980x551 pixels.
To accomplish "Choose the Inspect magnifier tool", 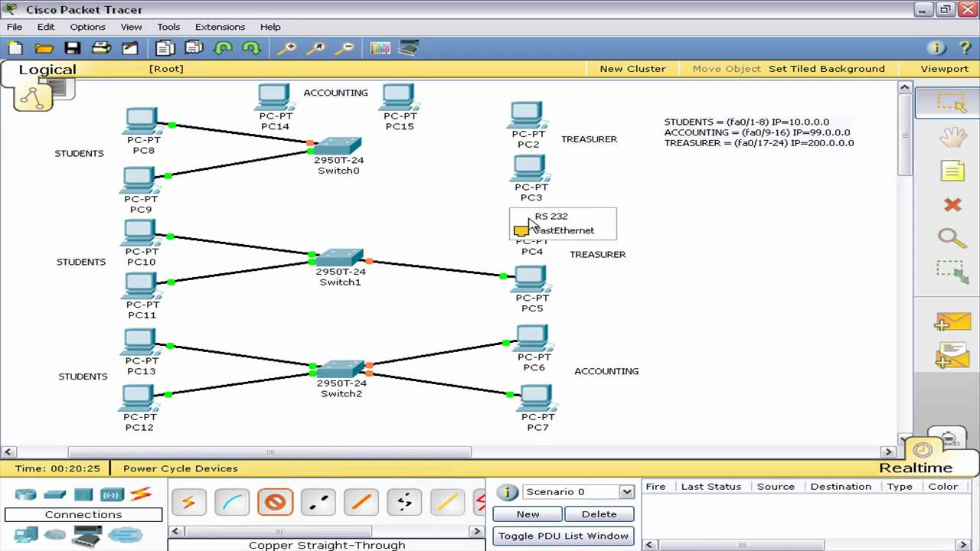I will point(952,237).
